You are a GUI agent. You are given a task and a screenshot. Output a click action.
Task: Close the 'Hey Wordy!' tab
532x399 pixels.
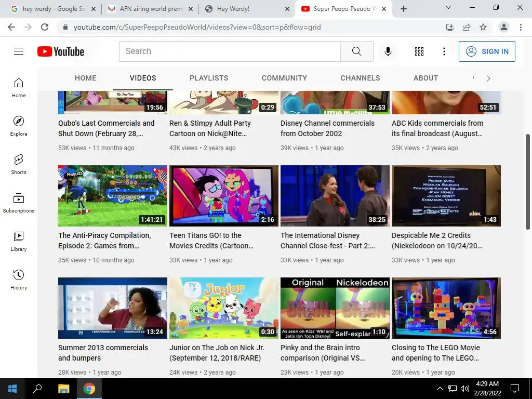pos(287,9)
